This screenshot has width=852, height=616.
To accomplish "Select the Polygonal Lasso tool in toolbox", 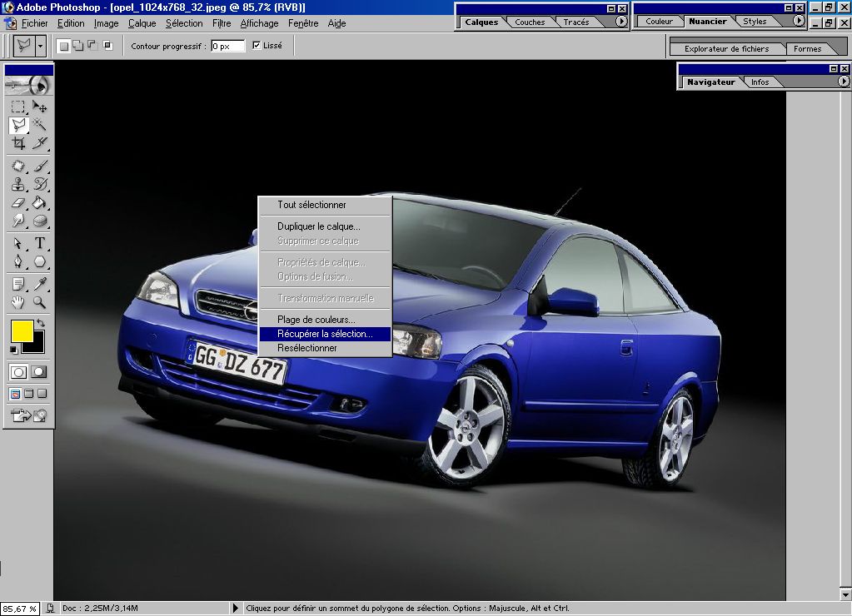I will point(18,126).
